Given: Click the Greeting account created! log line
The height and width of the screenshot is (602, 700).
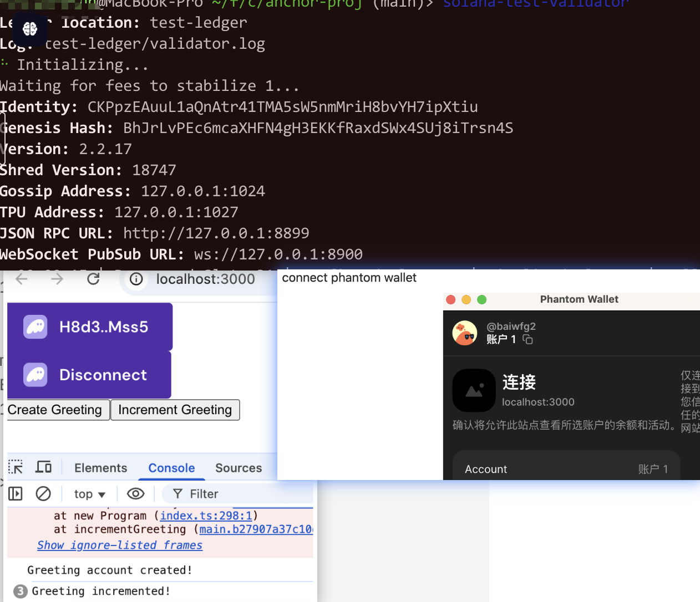Looking at the screenshot, I should point(110,570).
